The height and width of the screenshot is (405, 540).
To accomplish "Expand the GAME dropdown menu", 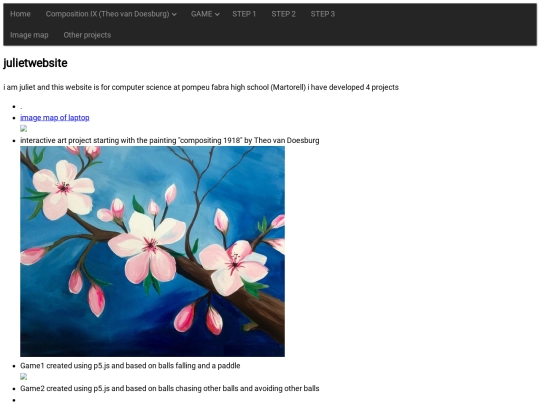I will 205,14.
